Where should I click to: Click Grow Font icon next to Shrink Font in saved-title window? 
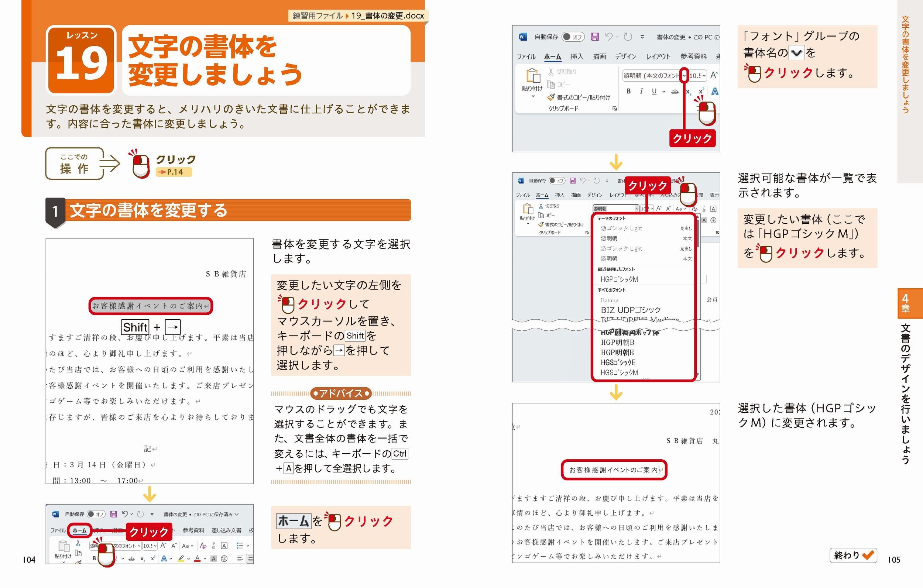(x=163, y=546)
